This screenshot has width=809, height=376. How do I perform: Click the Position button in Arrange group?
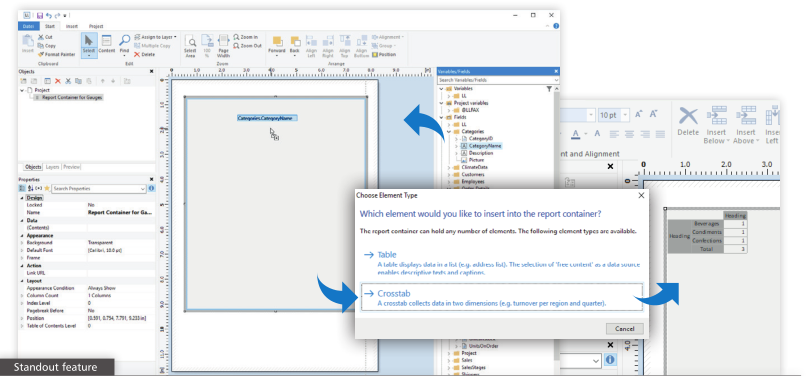(x=383, y=54)
